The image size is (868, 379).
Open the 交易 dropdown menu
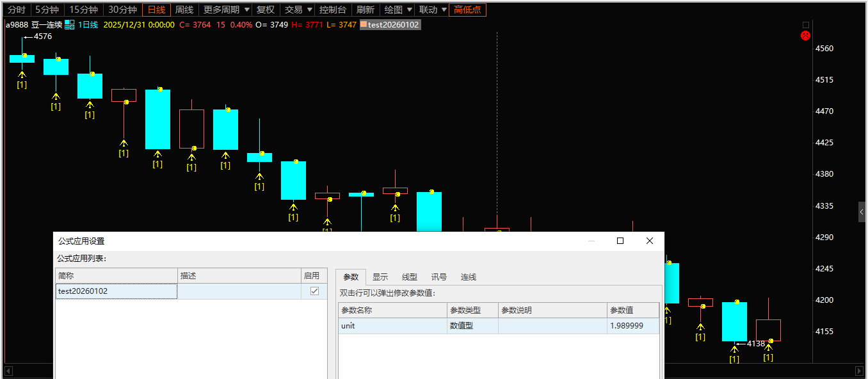[x=298, y=10]
